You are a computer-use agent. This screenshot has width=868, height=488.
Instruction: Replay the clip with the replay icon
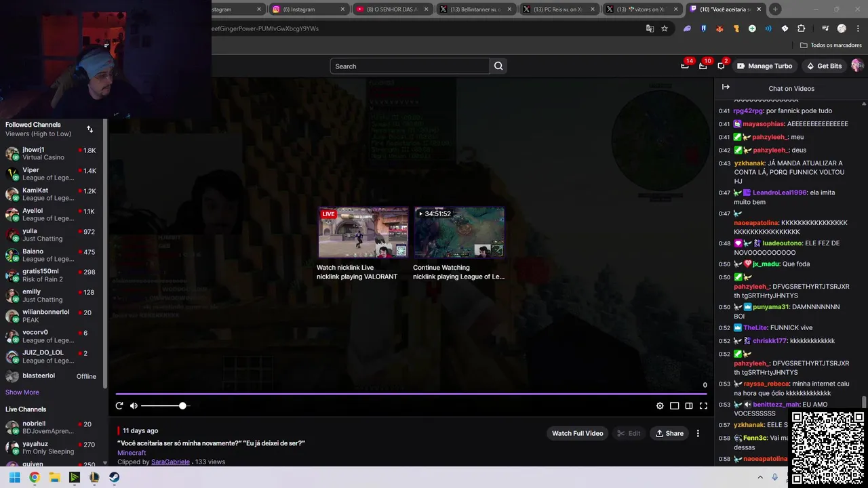[x=119, y=405]
